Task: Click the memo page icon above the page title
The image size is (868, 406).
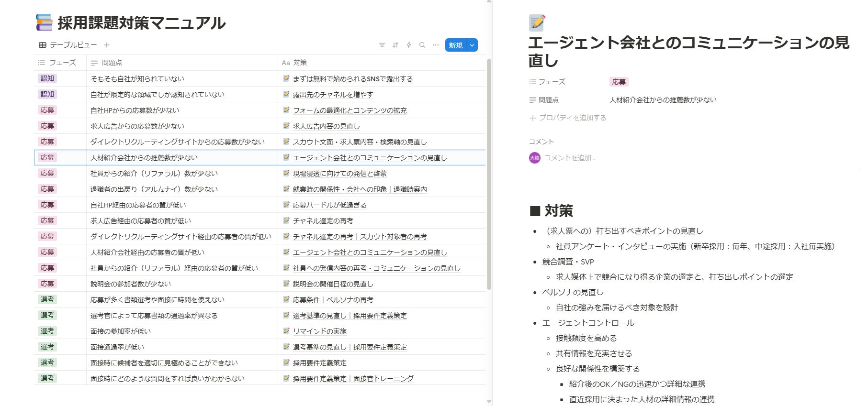Action: click(537, 22)
